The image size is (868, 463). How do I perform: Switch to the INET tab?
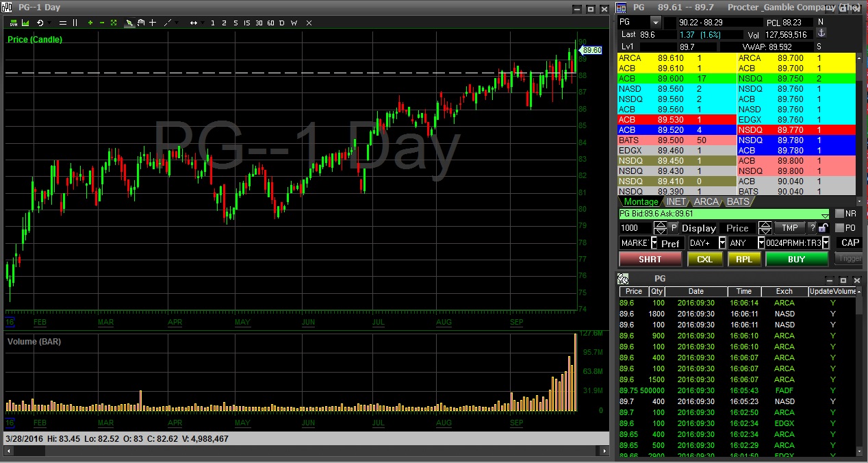(x=675, y=201)
